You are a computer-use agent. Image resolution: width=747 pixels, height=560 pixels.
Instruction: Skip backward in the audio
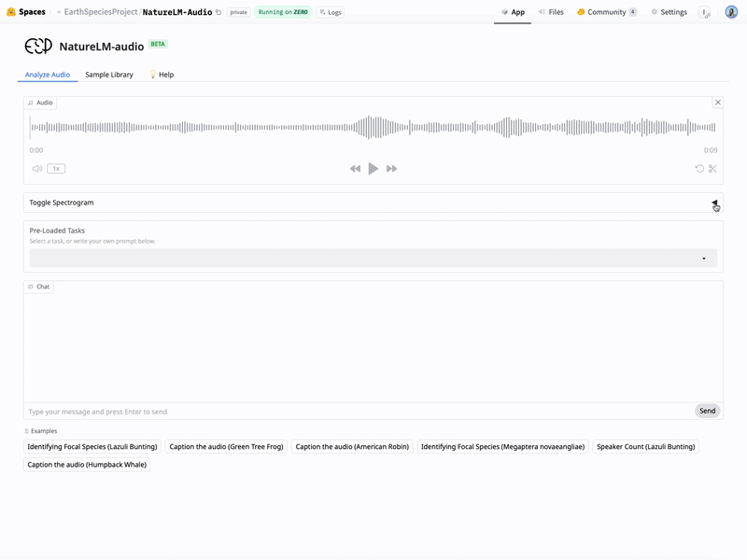coord(355,168)
